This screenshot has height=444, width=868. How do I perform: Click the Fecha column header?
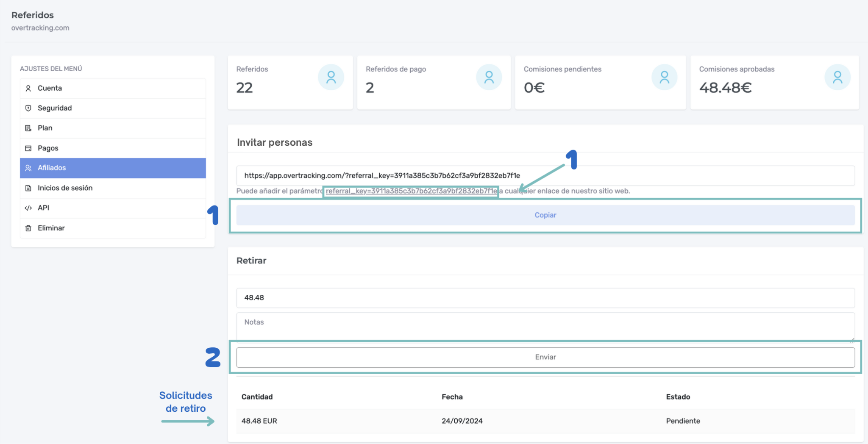tap(452, 397)
